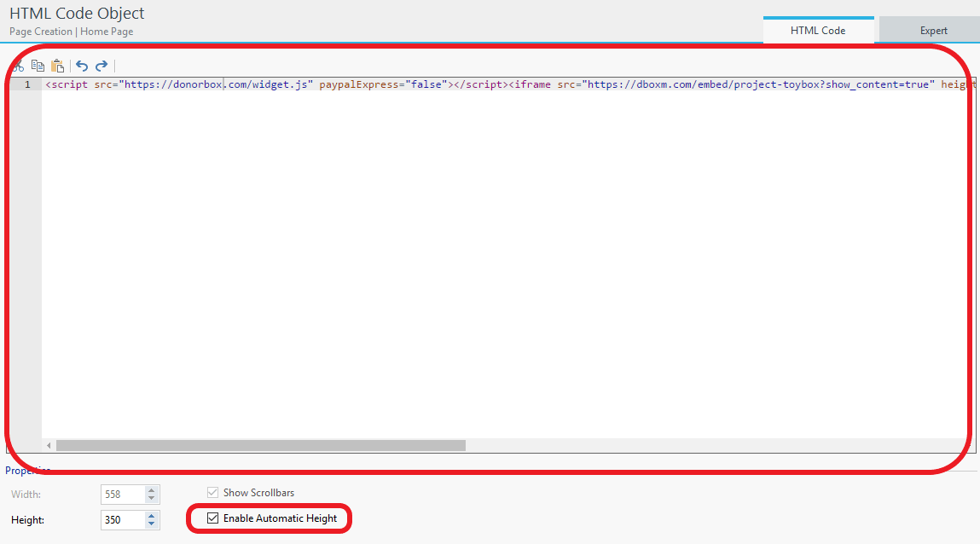Increase Height with the up arrow
The image size is (980, 544).
point(152,516)
